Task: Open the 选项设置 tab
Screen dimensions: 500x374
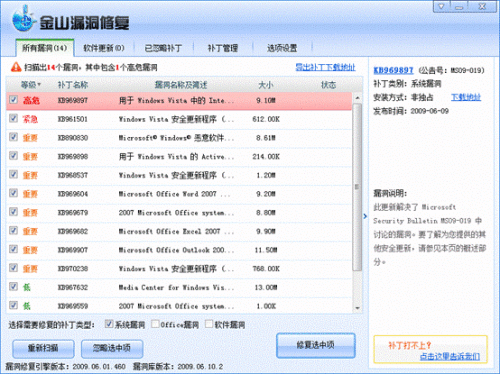Action: (282, 48)
